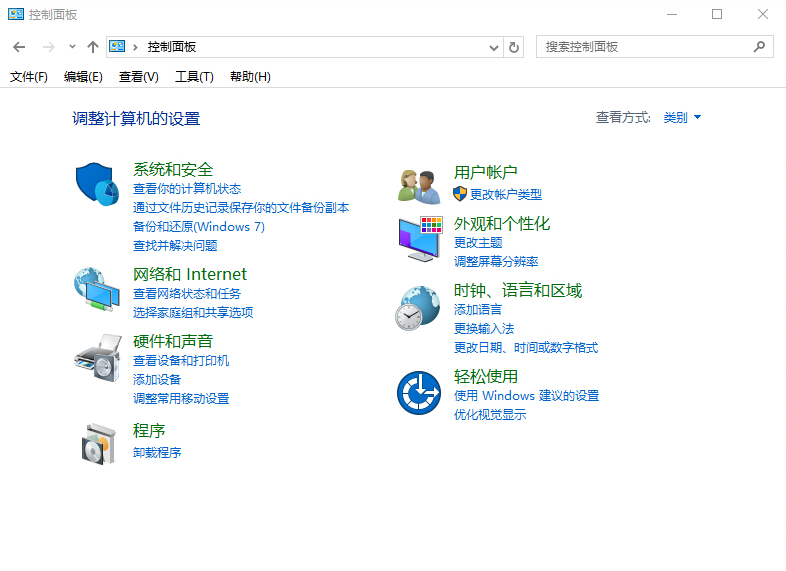Click the refresh button beside address bar
Image resolution: width=786 pixels, height=571 pixels.
(x=514, y=47)
